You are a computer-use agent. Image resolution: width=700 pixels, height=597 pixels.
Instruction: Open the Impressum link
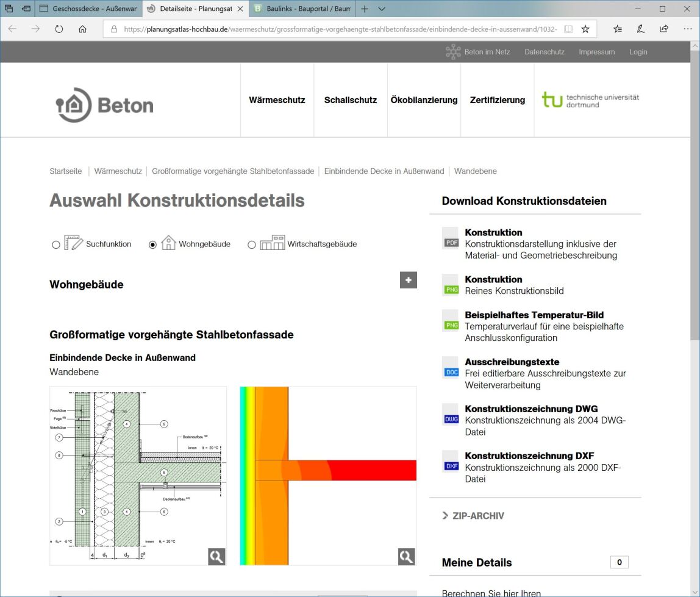(x=597, y=52)
